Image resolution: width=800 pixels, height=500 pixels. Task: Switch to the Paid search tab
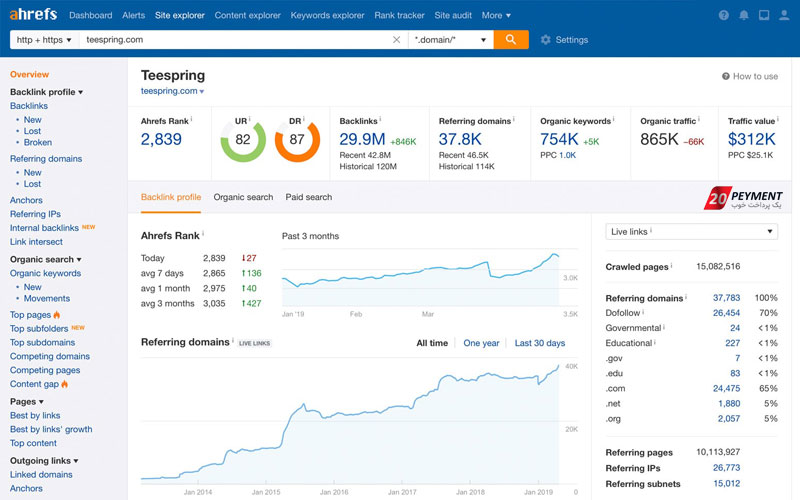(309, 197)
